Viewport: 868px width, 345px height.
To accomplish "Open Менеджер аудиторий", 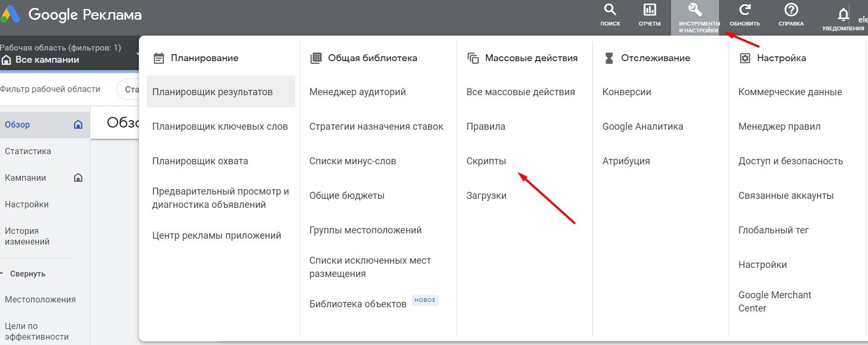I will click(358, 92).
